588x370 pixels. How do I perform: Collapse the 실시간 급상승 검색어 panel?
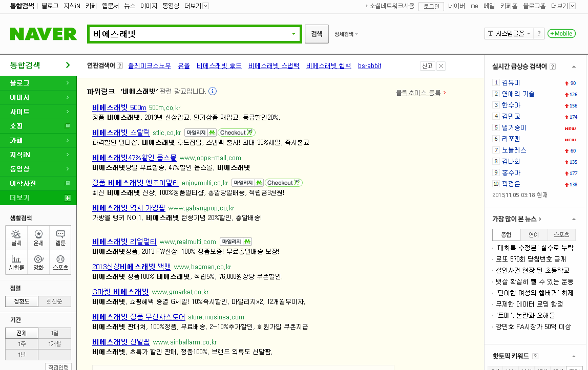(574, 67)
